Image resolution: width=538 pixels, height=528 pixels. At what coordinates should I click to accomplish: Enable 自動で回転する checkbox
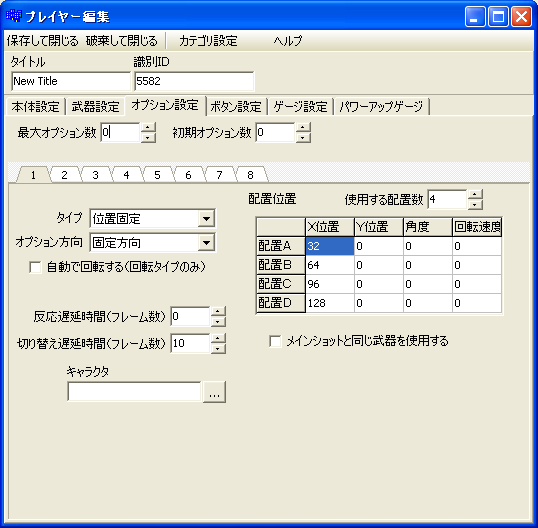coord(35,267)
